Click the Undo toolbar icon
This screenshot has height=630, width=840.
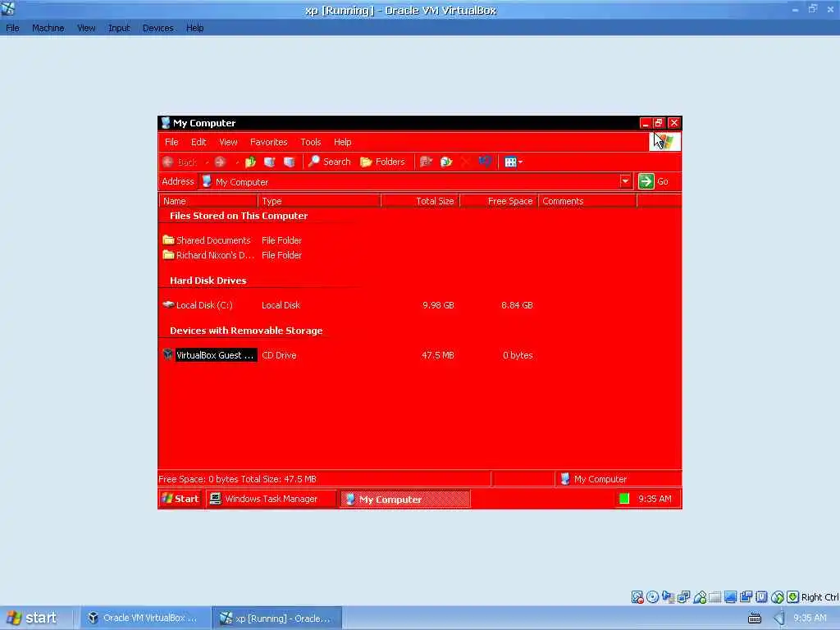(486, 162)
